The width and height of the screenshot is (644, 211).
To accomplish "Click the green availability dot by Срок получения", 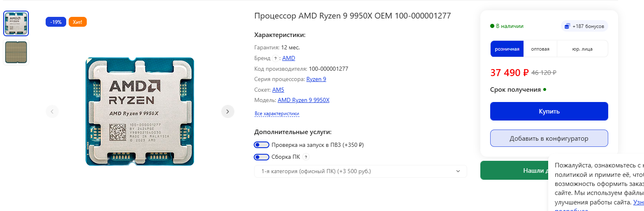I will pos(544,89).
